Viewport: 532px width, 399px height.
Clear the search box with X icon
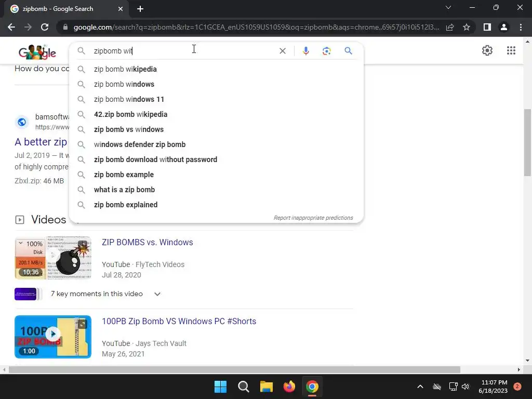point(282,51)
